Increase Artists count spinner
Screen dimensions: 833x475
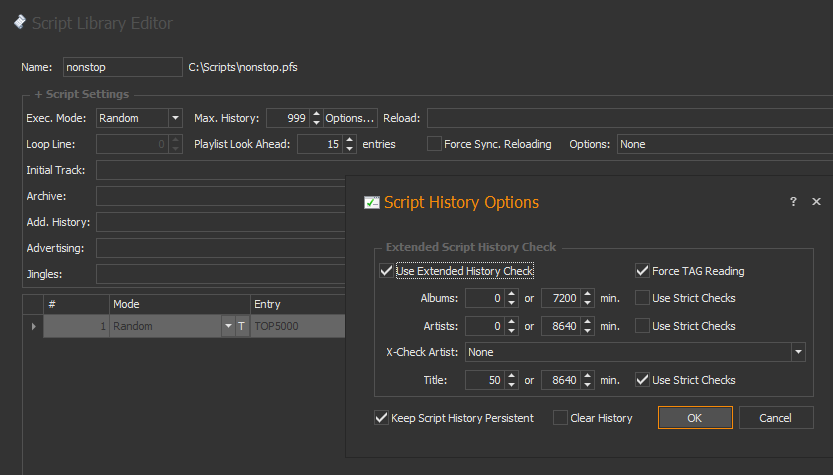coord(511,321)
